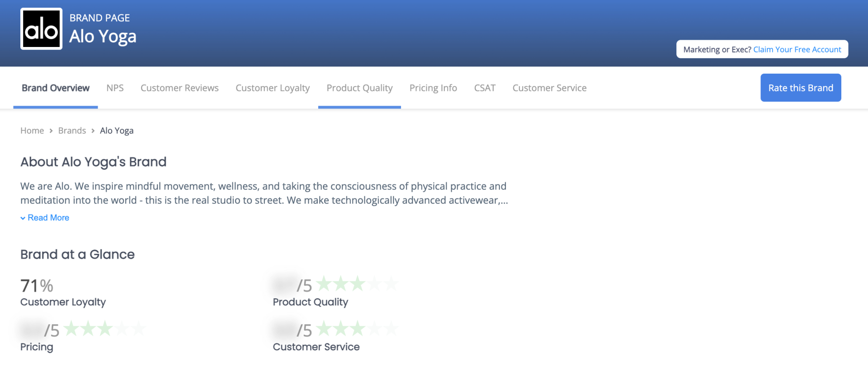Viewport: 868px width, 366px height.
Task: Expand the Read More description
Action: click(x=48, y=217)
